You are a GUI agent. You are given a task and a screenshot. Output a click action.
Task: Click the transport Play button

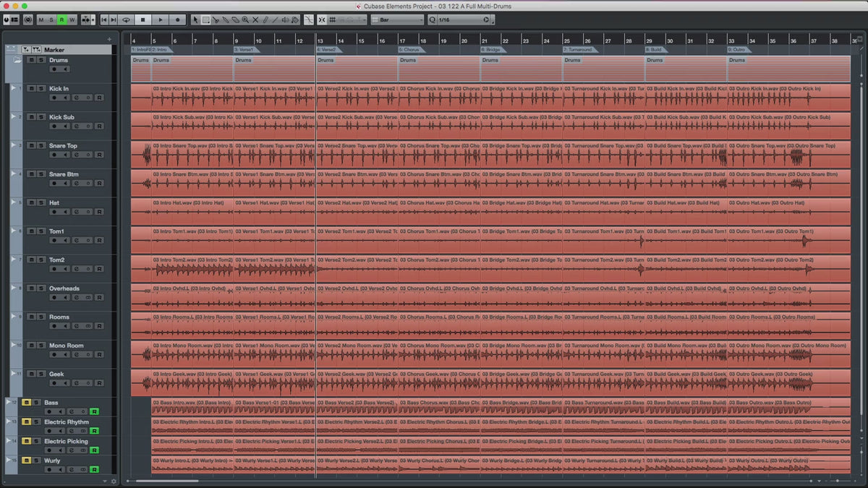pyautogui.click(x=161, y=20)
